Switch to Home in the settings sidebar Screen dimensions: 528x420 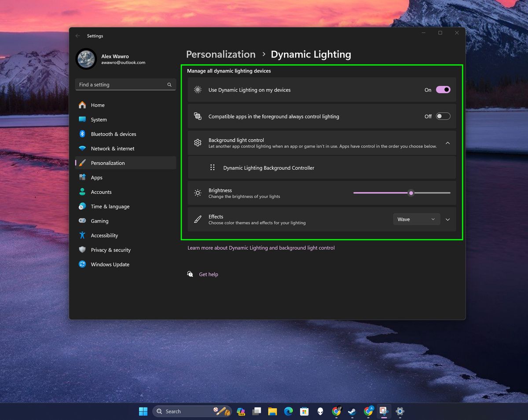[97, 105]
